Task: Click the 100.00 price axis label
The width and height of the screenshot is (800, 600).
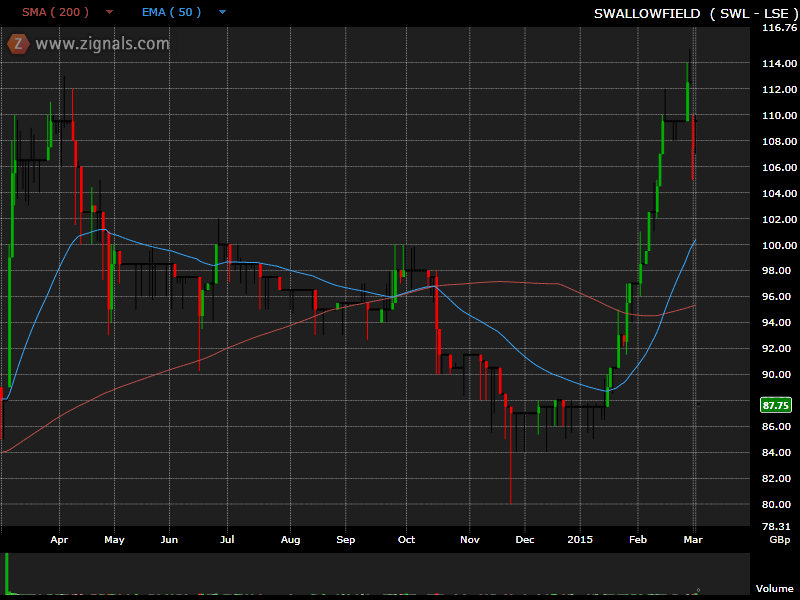Action: pos(778,245)
